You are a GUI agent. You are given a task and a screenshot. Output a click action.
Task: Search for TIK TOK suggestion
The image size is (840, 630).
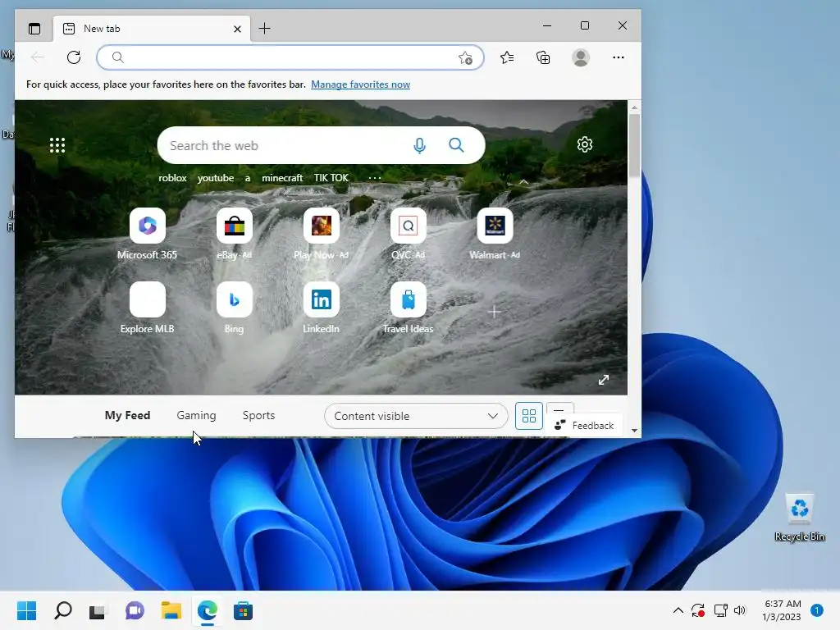[x=331, y=178]
